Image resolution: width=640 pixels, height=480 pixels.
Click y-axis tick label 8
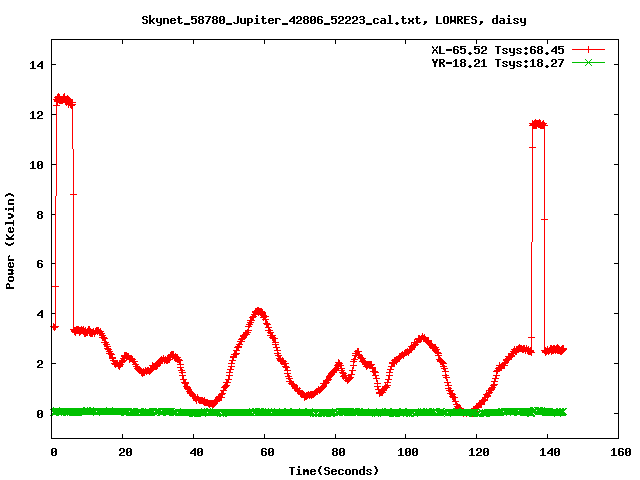pos(40,215)
